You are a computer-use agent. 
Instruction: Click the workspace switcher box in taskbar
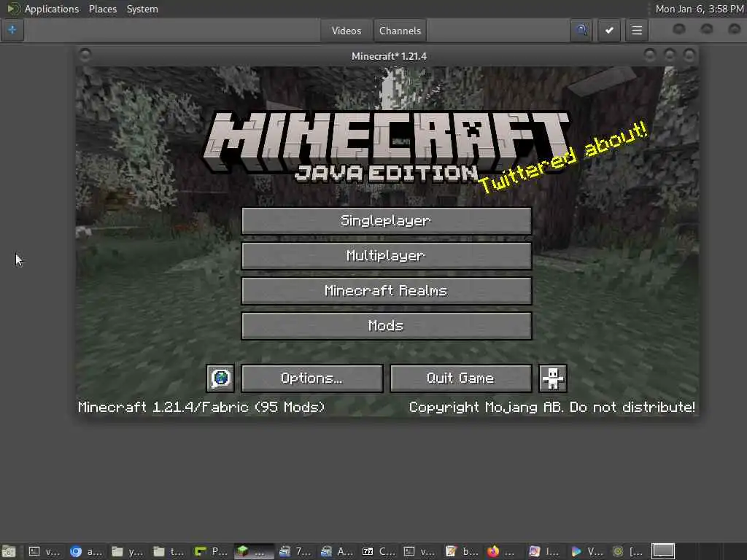click(x=663, y=551)
